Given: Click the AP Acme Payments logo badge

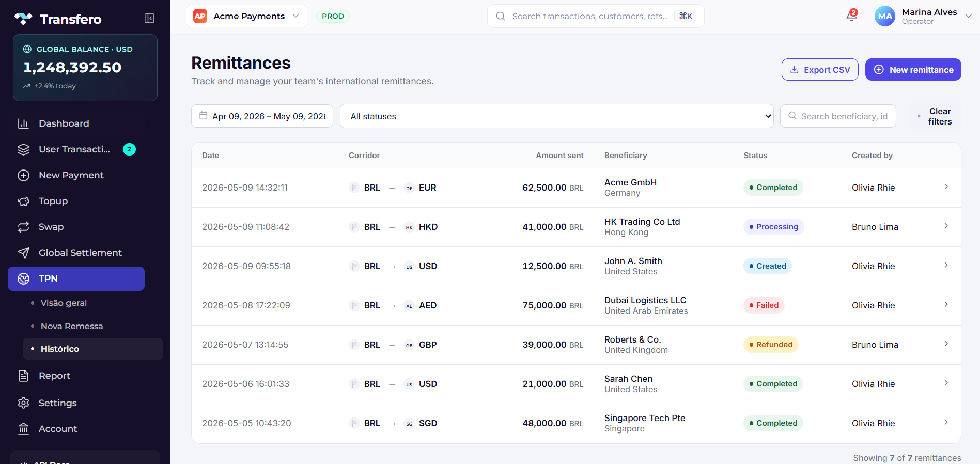Looking at the screenshot, I should [x=200, y=16].
